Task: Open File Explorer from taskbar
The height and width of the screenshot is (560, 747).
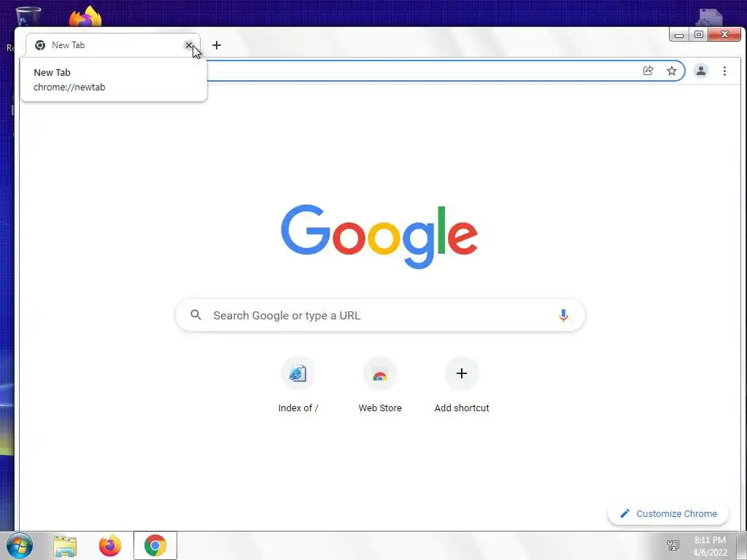Action: [65, 545]
